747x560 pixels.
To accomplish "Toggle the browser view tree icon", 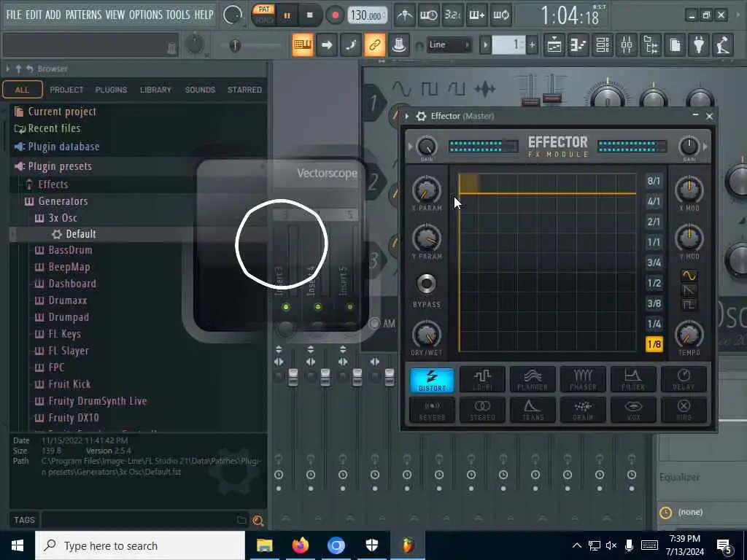I will pos(651,45).
